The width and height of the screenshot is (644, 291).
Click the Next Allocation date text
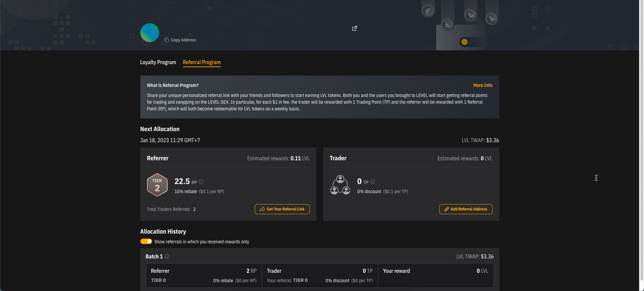(x=170, y=140)
